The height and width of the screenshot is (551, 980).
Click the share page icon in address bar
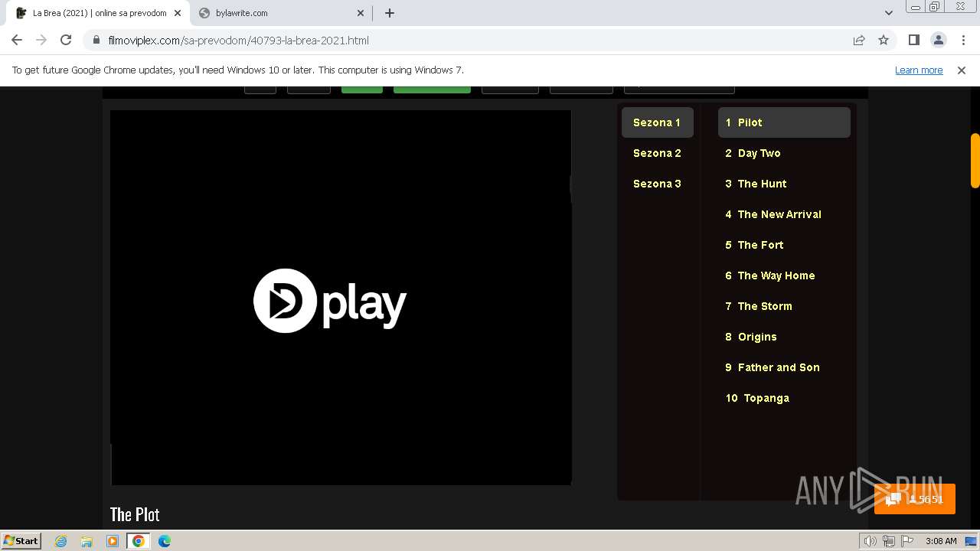click(859, 40)
